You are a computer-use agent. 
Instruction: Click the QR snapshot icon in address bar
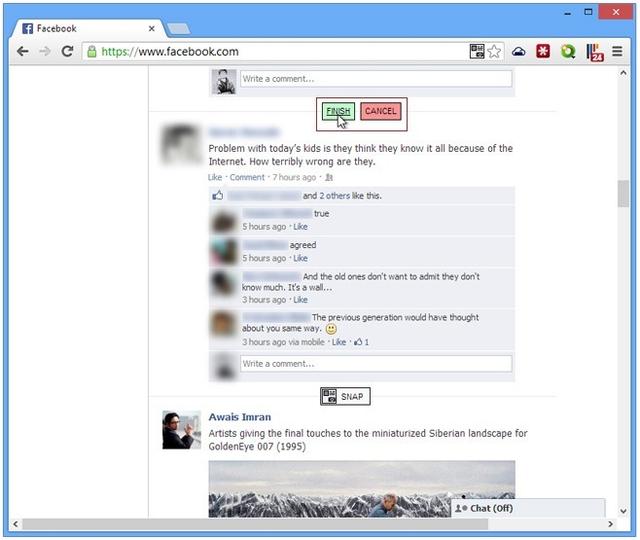tap(477, 51)
